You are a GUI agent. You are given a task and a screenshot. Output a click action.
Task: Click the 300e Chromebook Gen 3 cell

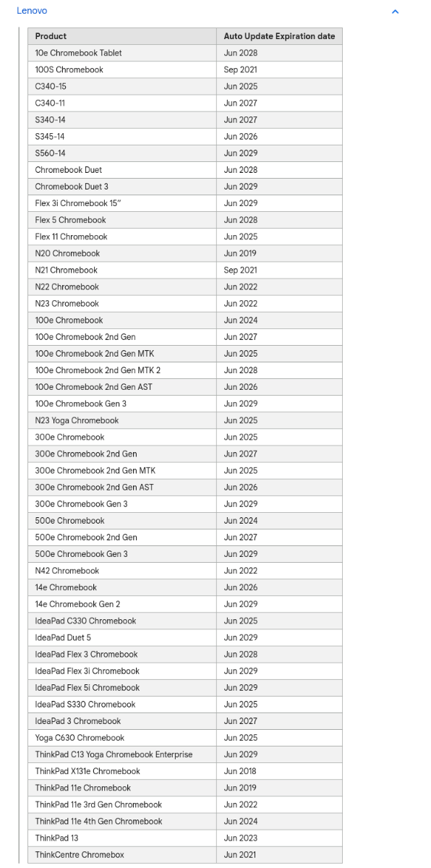pyautogui.click(x=121, y=503)
